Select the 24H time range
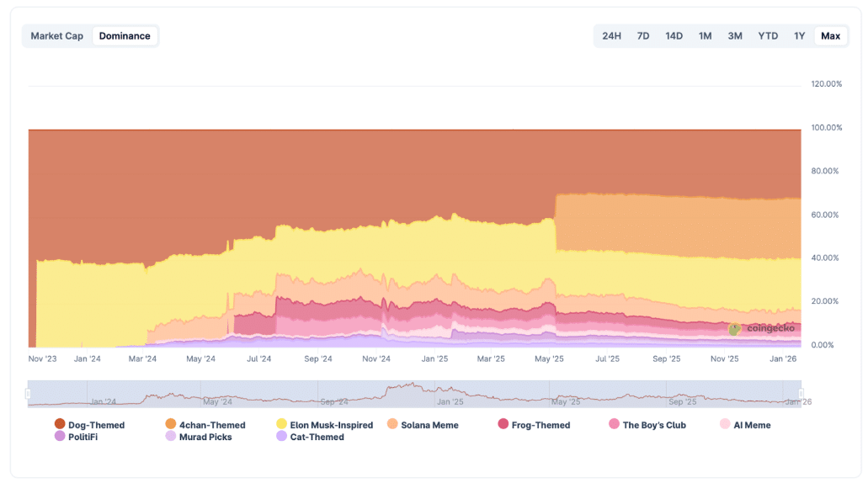Image resolution: width=868 pixels, height=483 pixels. click(612, 36)
